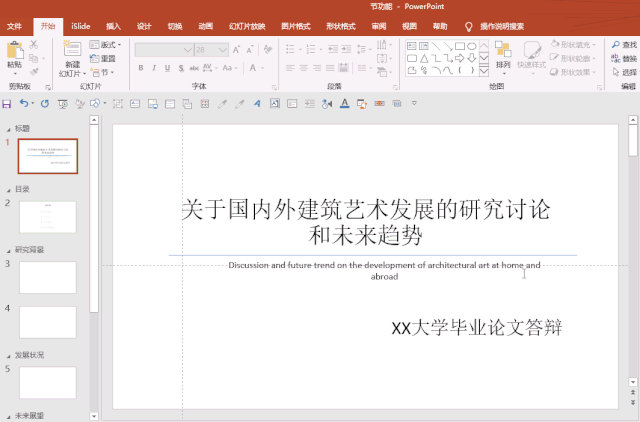Open the Picture Format 图片格式 tab
Viewport: 640px width, 422px height.
click(296, 27)
